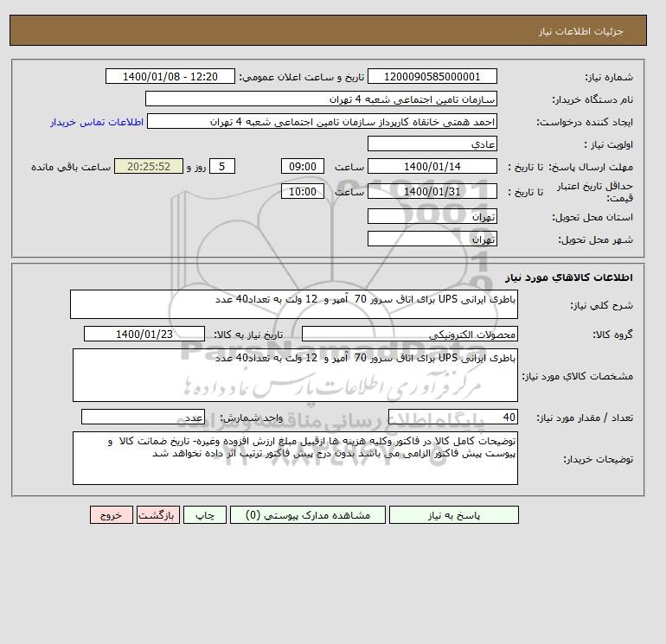666x644 pixels.
Task: Click the شهر محل تحویل label
Action: pos(595,239)
